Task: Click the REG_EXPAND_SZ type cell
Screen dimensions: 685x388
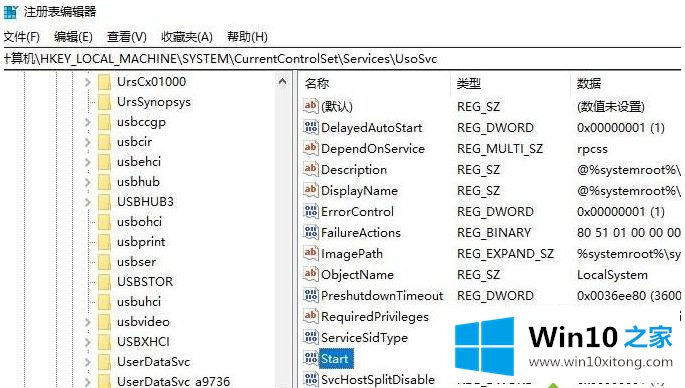Action: click(505, 254)
